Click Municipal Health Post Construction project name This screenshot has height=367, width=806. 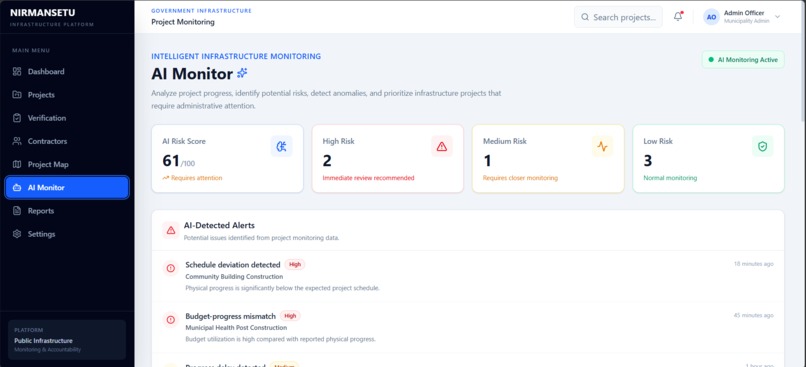(x=236, y=327)
